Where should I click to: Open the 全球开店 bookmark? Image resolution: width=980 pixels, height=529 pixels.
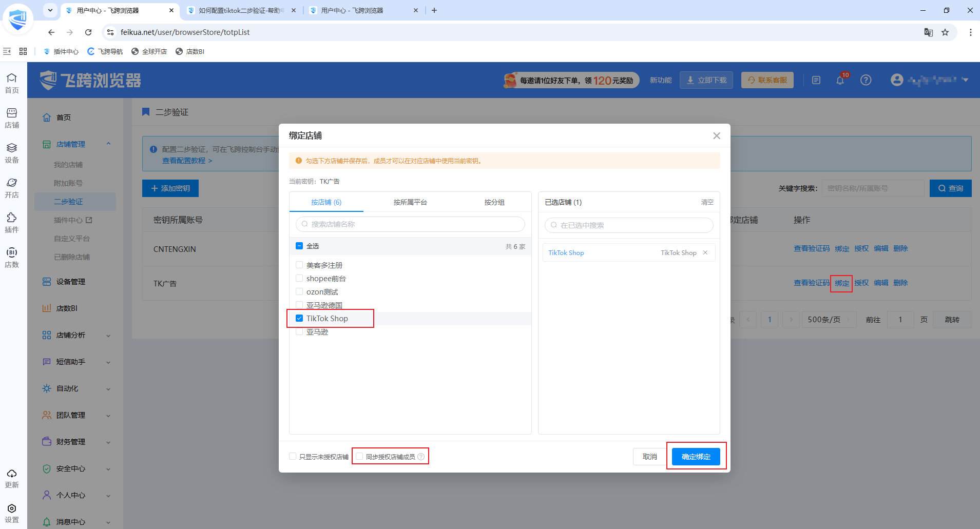(x=149, y=51)
